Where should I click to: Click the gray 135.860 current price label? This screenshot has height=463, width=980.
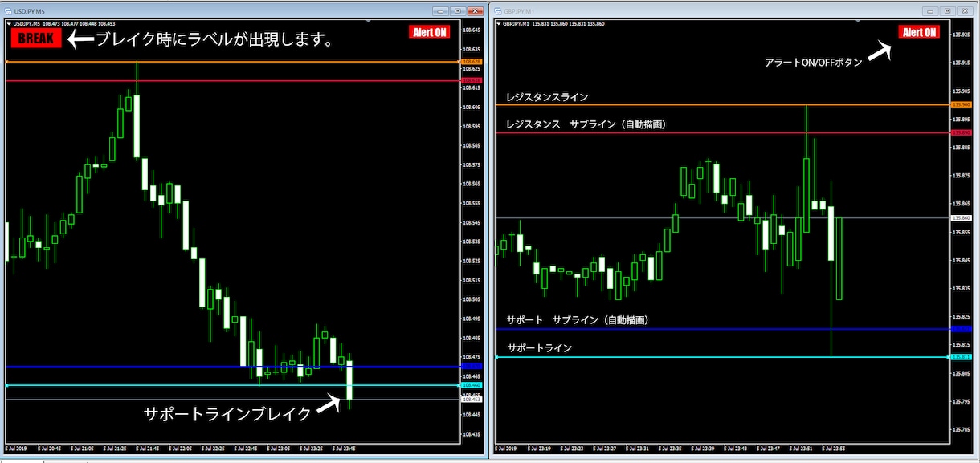(x=962, y=217)
